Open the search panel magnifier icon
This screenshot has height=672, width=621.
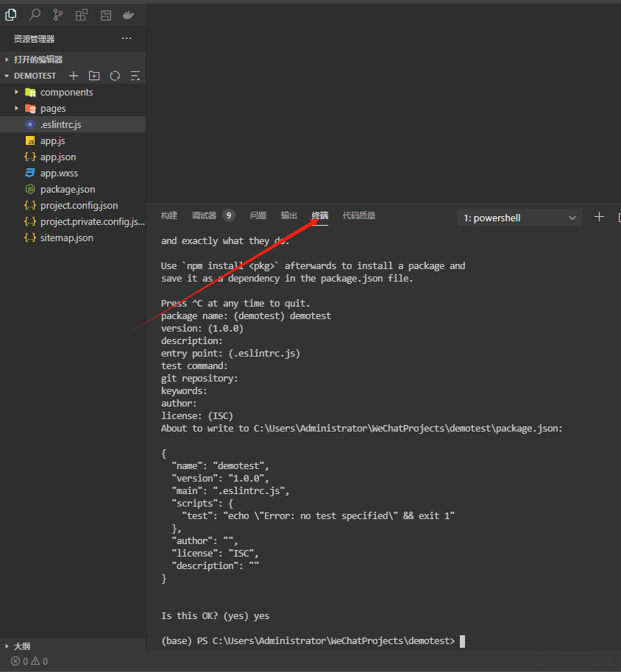[35, 15]
